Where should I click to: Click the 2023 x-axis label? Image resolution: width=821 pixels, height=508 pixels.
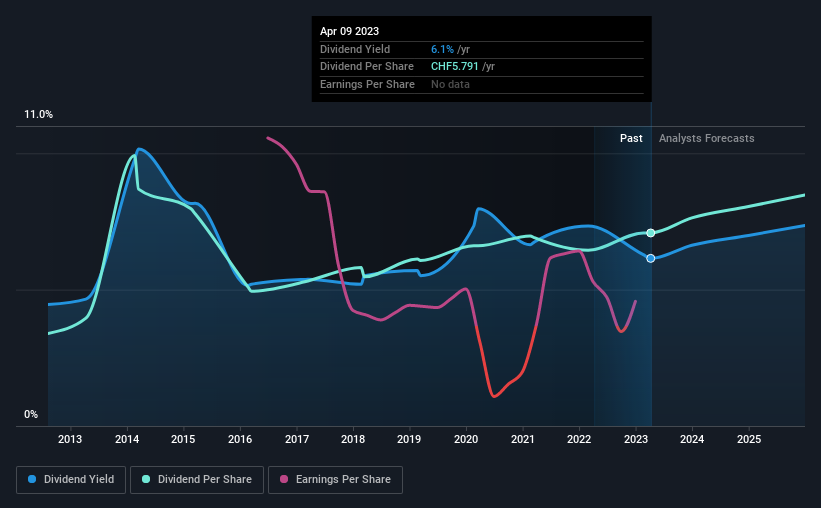coord(636,439)
